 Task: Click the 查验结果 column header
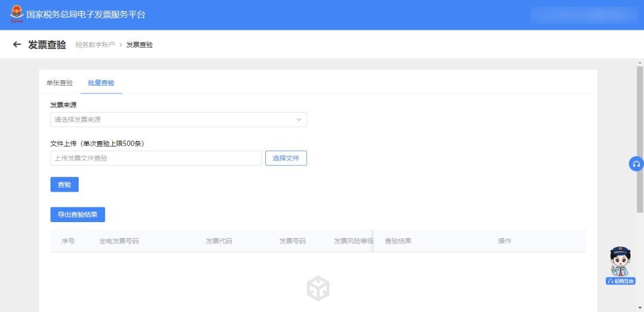point(398,241)
